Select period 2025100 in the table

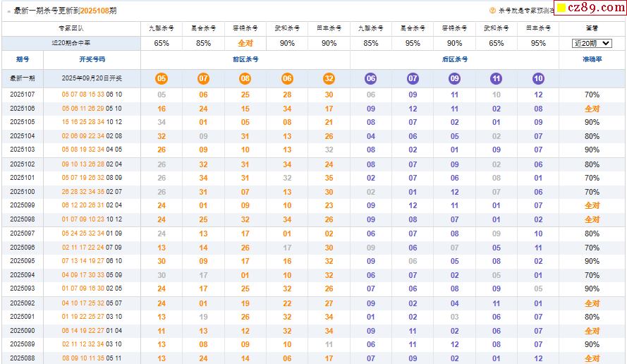(23, 192)
